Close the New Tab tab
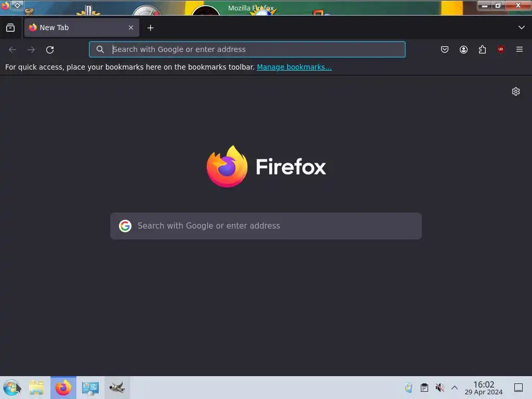The image size is (532, 399). tap(130, 28)
